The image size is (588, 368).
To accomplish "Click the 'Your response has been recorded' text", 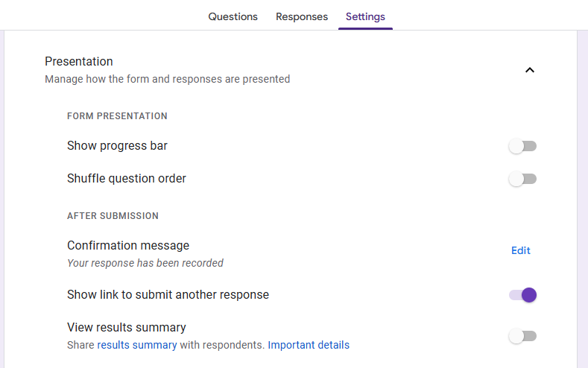I will [145, 263].
